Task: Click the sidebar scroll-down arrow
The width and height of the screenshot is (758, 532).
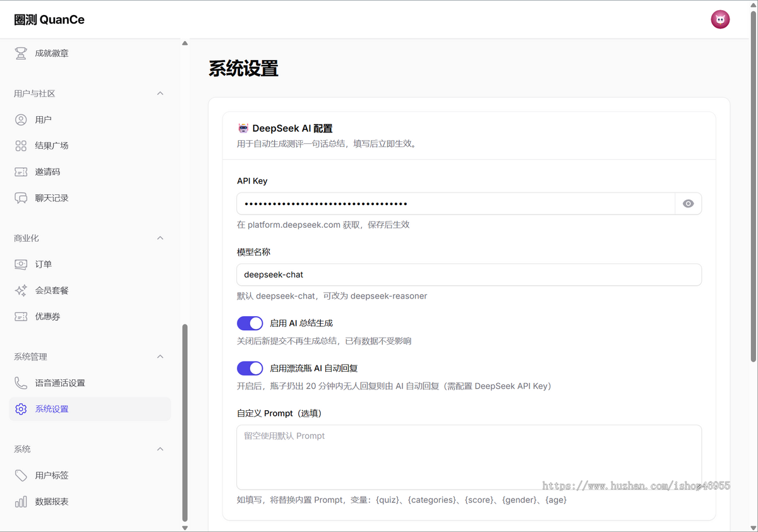Action: (185, 528)
